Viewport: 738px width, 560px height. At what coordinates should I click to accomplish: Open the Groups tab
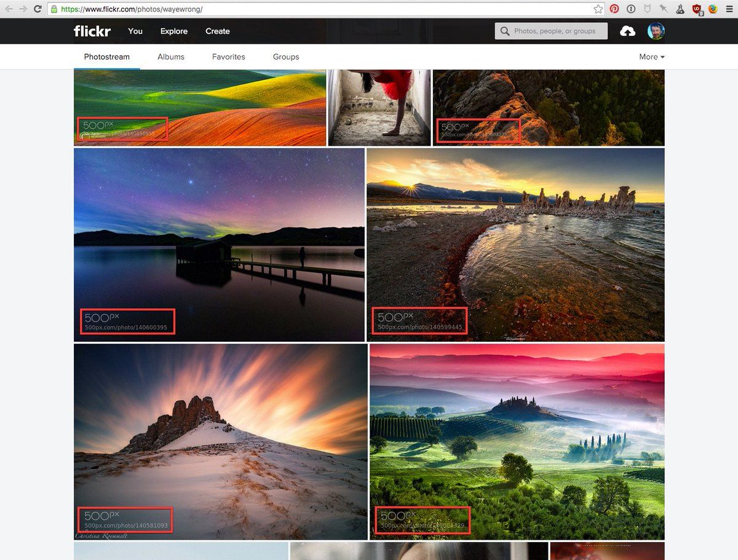click(286, 57)
